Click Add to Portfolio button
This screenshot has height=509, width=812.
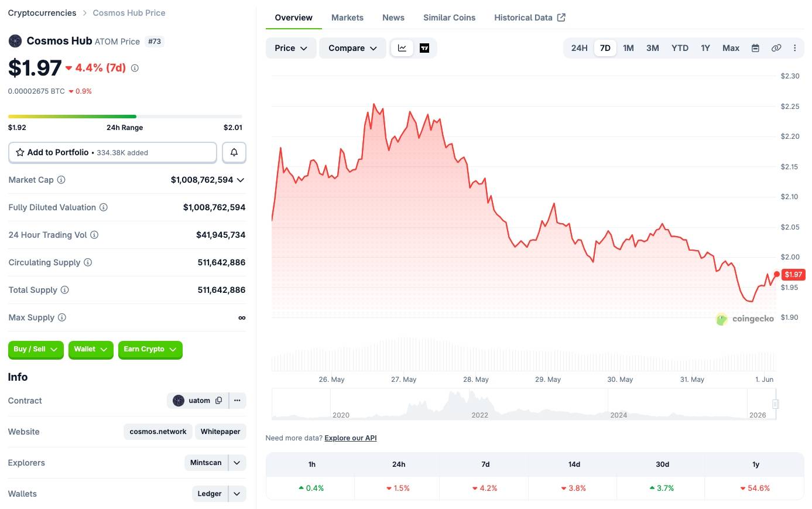pyautogui.click(x=112, y=152)
